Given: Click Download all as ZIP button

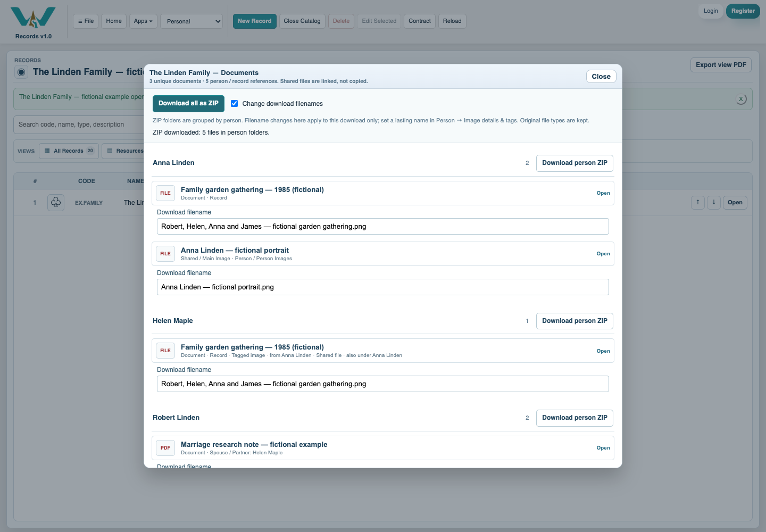Looking at the screenshot, I should point(188,104).
